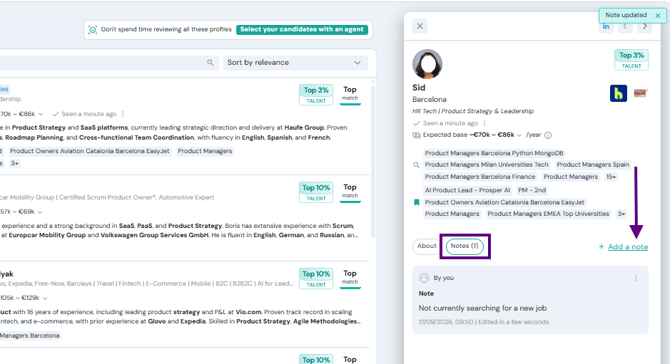The width and height of the screenshot is (670, 364).
Task: Select the PM - 2nd tag
Action: point(532,190)
